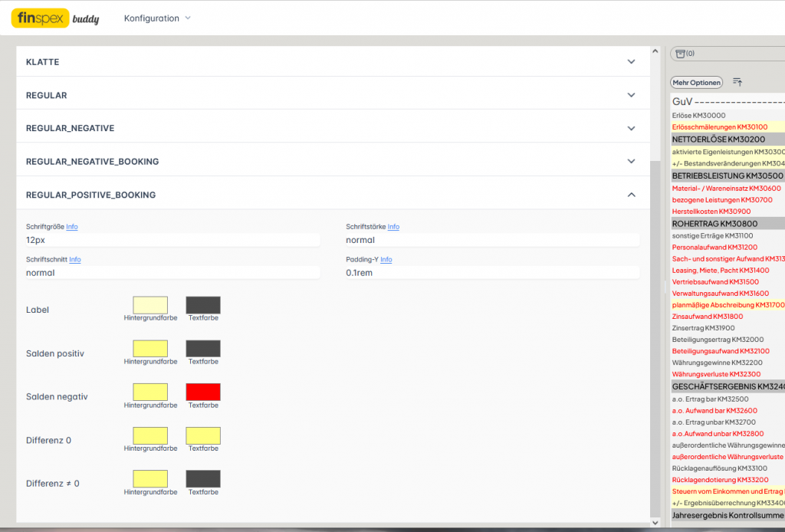Expand the REGULAR_NEGATIVE_BOOKING section
Image resolution: width=785 pixels, height=532 pixels.
[631, 162]
